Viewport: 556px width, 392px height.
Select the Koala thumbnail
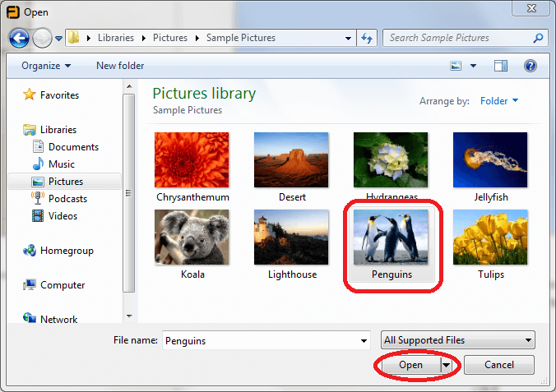pos(192,238)
